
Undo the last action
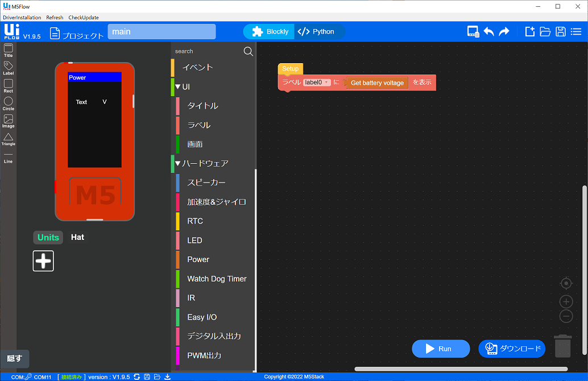488,32
